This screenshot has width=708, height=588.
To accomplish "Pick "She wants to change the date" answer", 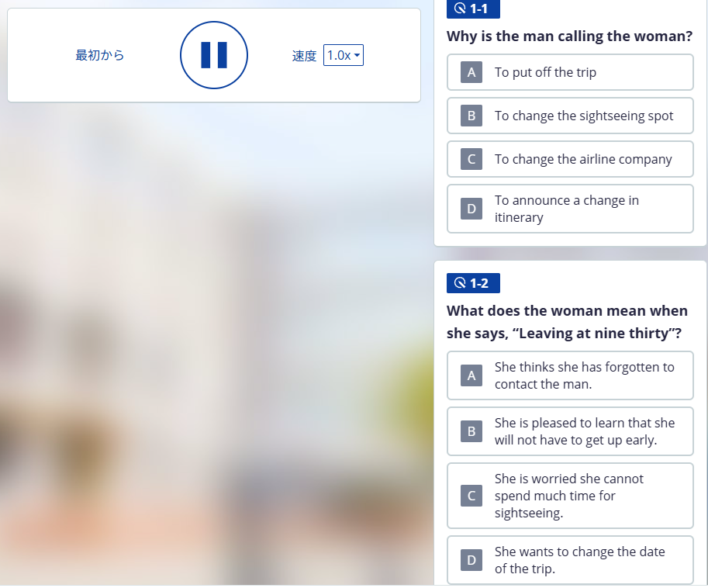I will [x=580, y=560].
